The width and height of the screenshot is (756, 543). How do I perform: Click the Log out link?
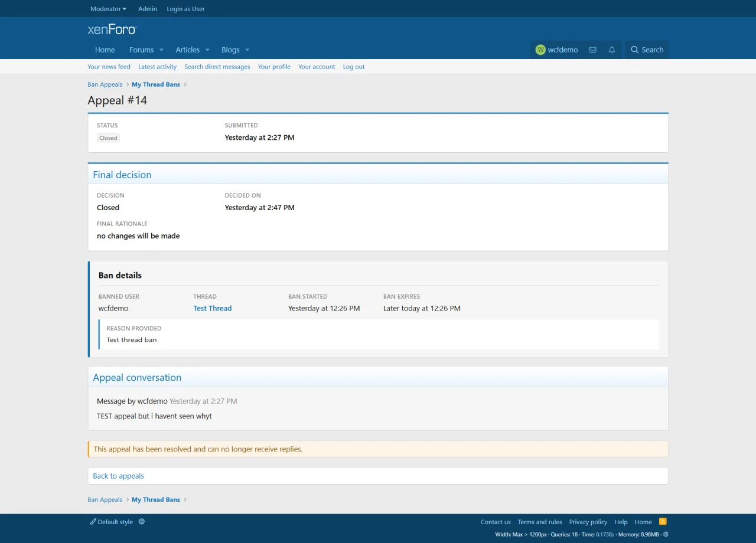click(x=354, y=67)
